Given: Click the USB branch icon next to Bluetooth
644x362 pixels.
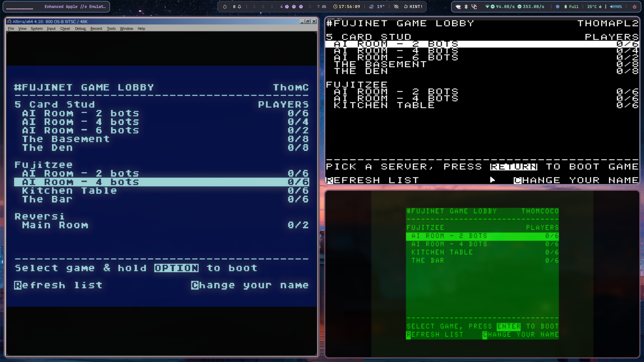Looking at the screenshot, I should (474, 7).
